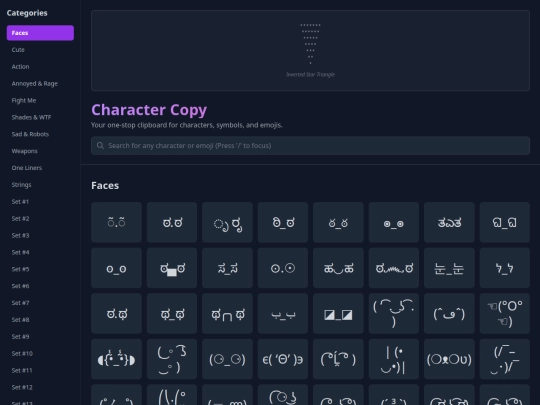Click the Faces section heading
Viewport: 540px width, 405px height.
click(x=105, y=186)
